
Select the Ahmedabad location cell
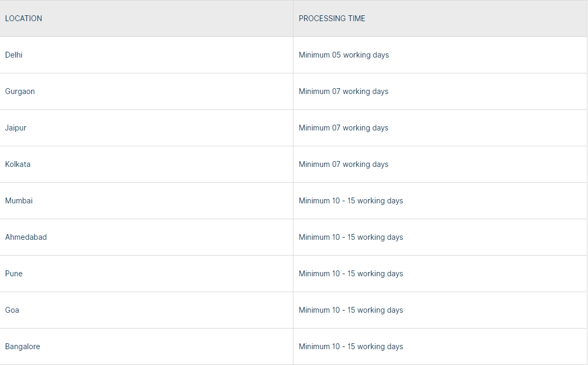click(x=146, y=237)
